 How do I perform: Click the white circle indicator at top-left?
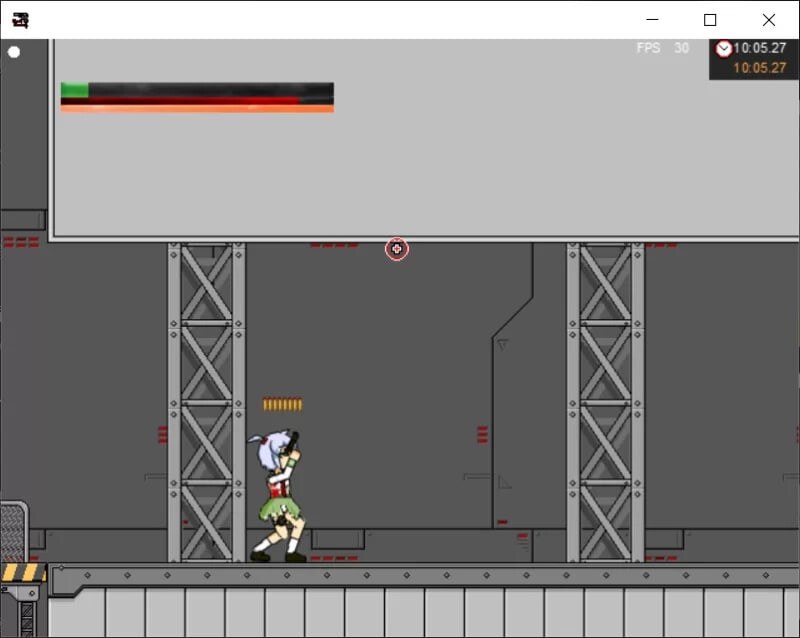(x=14, y=52)
